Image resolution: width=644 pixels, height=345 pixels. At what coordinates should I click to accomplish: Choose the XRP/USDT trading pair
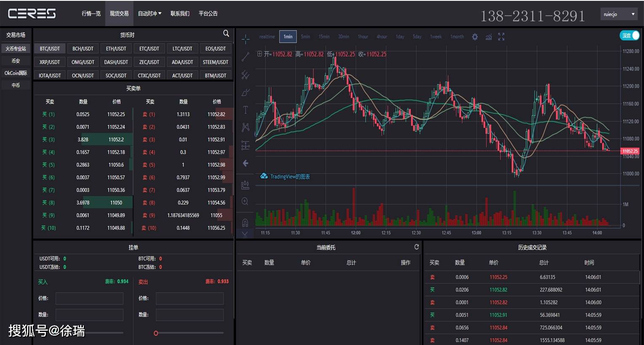(x=50, y=62)
